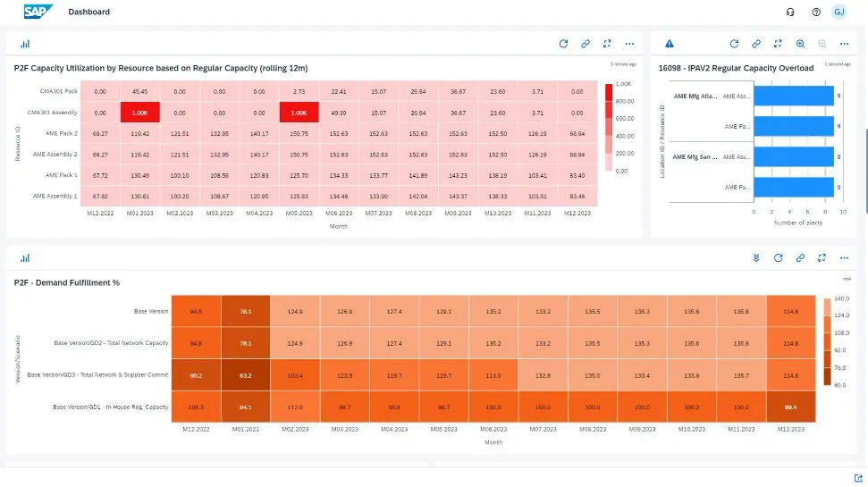Maximize the Demand Fulfillment chart to full screen

(822, 257)
